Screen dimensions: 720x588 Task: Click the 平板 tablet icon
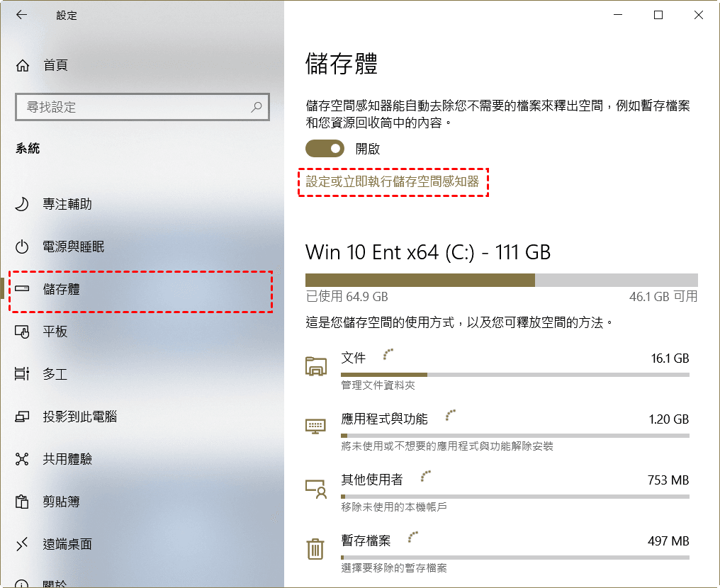22,332
